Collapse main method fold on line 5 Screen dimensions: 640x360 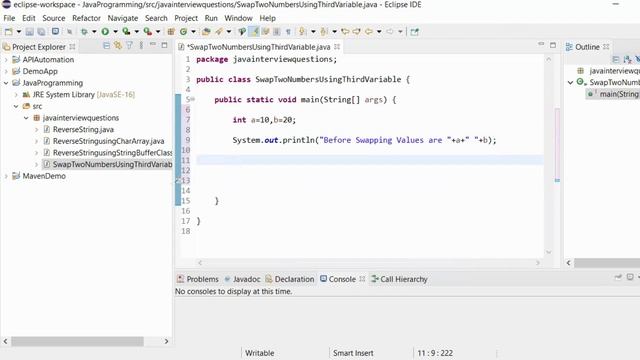point(193,99)
